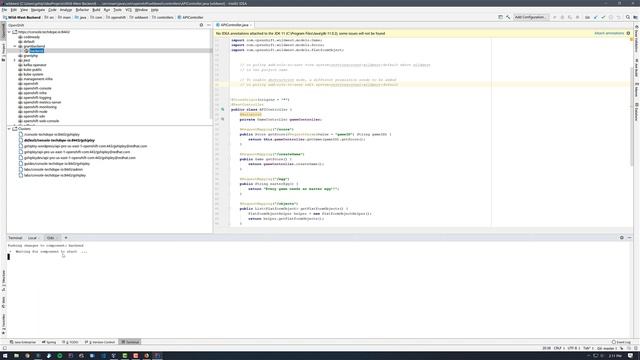
Task: Open the Spring bottom tab
Action: click(x=49, y=342)
